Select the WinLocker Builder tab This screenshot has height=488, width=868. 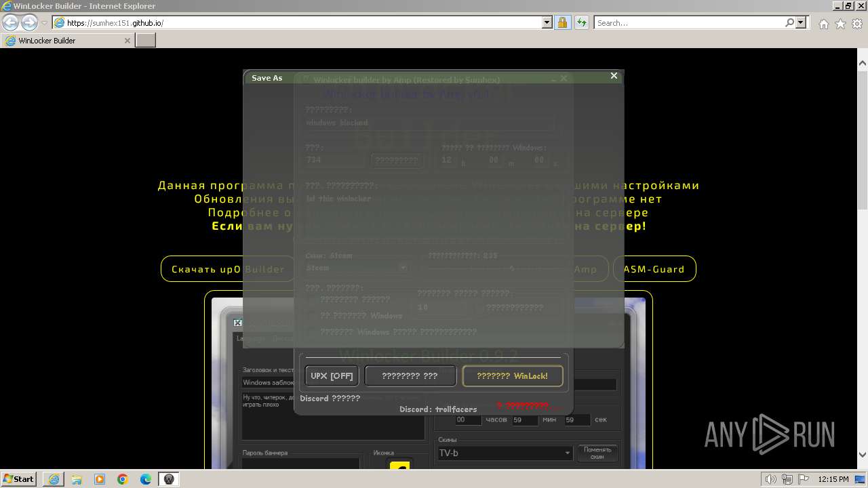(68, 41)
